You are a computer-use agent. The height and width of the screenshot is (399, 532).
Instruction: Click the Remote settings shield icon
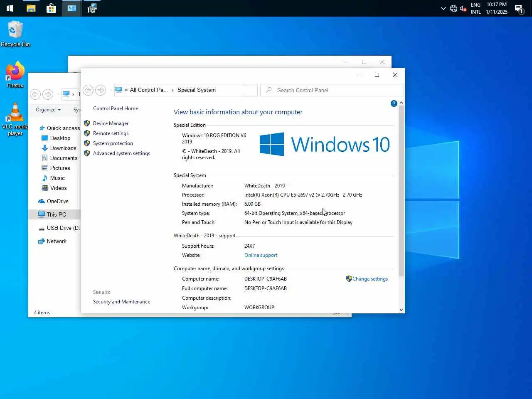[87, 133]
